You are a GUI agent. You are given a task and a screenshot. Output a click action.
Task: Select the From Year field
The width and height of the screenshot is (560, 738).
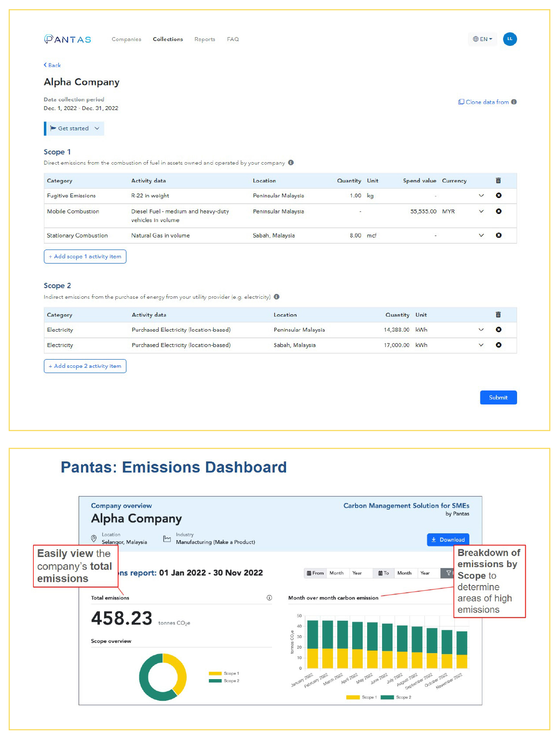click(361, 573)
